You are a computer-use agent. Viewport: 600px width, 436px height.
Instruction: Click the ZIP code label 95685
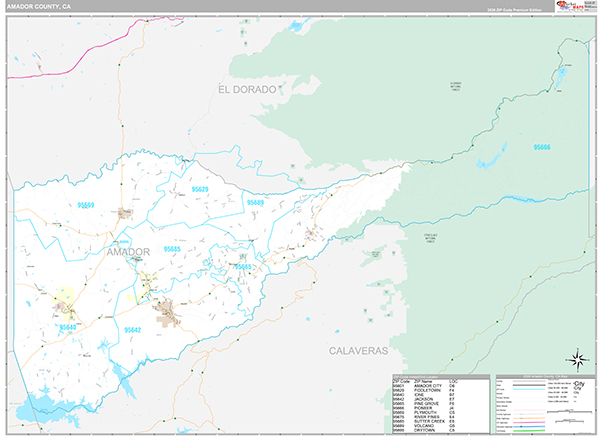tap(172, 249)
